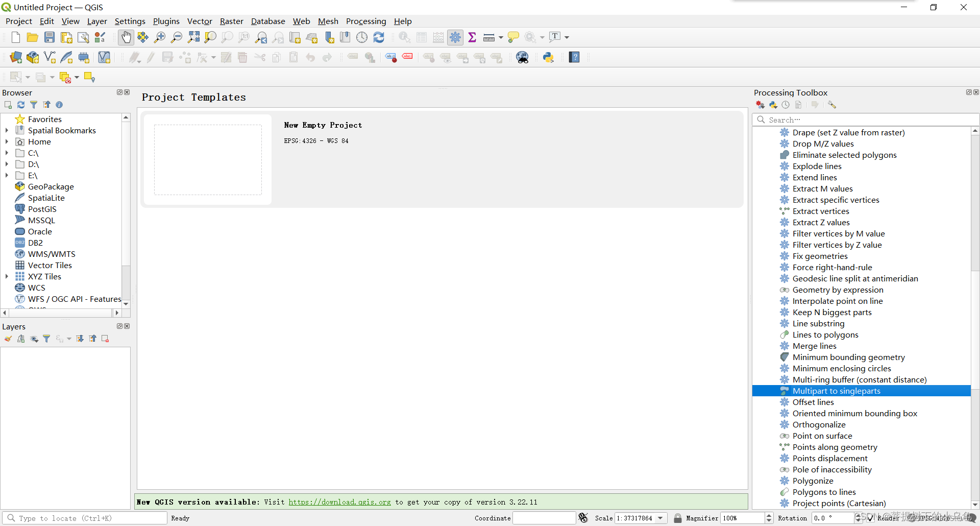Open the Data Source Manager
The width and height of the screenshot is (980, 526).
click(x=16, y=57)
